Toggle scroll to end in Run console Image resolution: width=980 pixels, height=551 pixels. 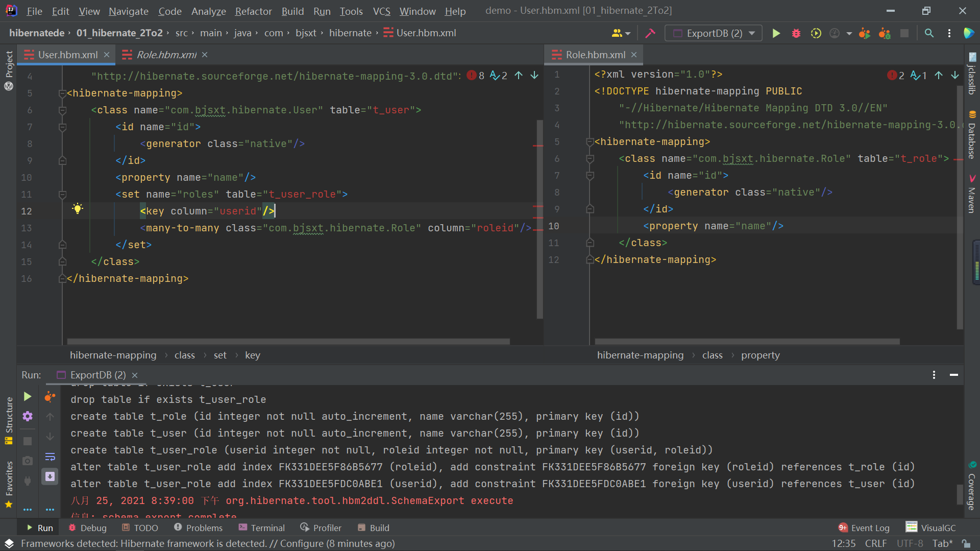pos(50,476)
